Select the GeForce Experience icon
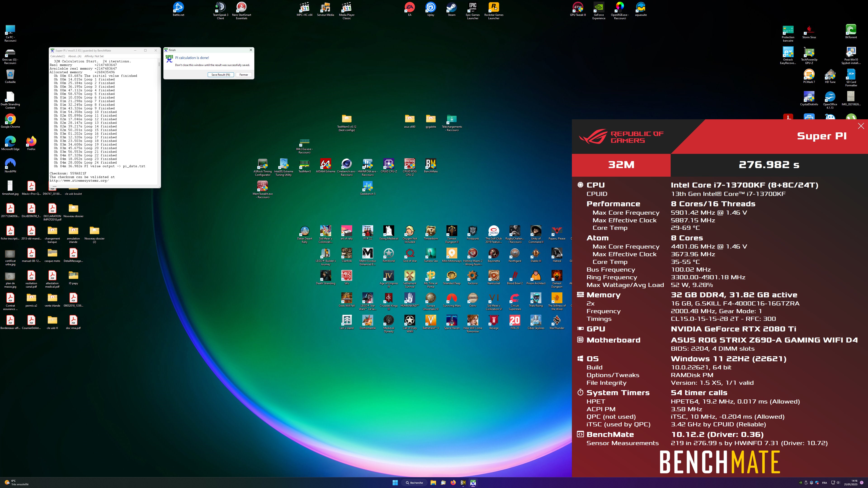Screen dimensions: 868x488 click(599, 11)
